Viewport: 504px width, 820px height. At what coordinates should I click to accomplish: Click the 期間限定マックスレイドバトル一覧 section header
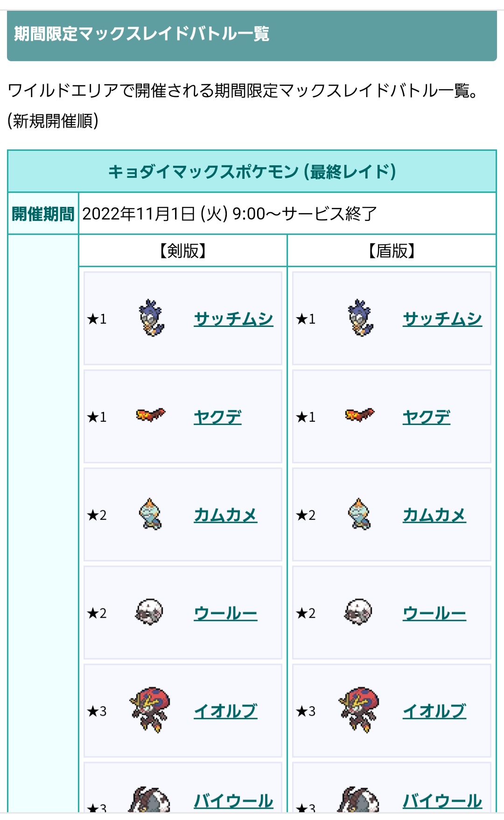click(141, 34)
